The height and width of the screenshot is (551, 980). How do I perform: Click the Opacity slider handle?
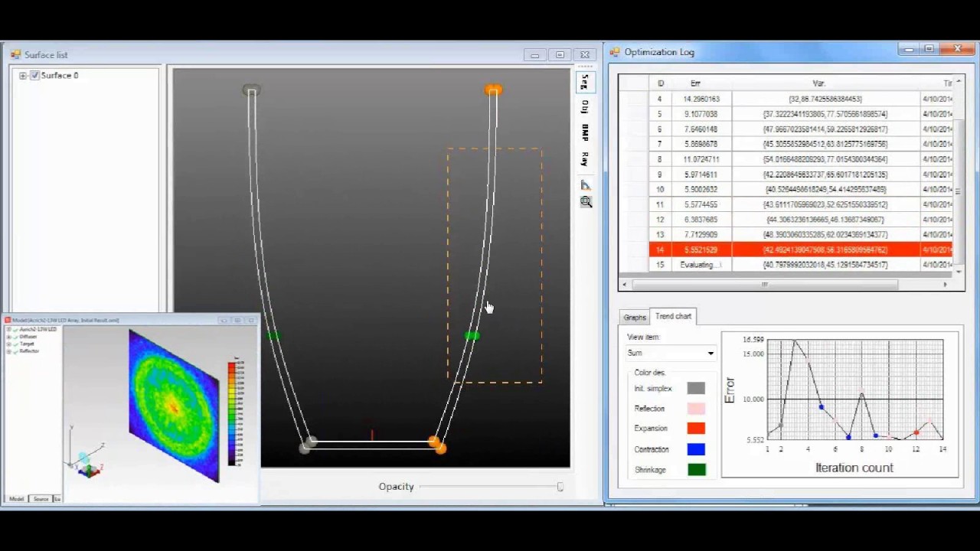click(560, 487)
